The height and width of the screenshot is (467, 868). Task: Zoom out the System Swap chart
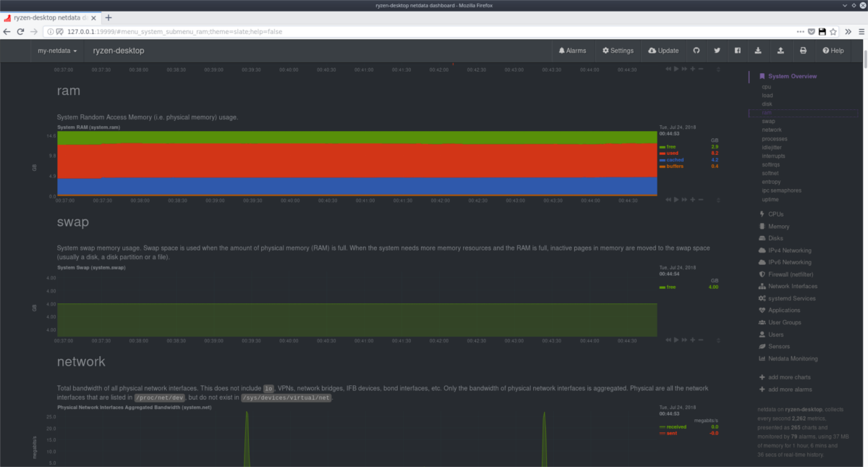pyautogui.click(x=701, y=340)
